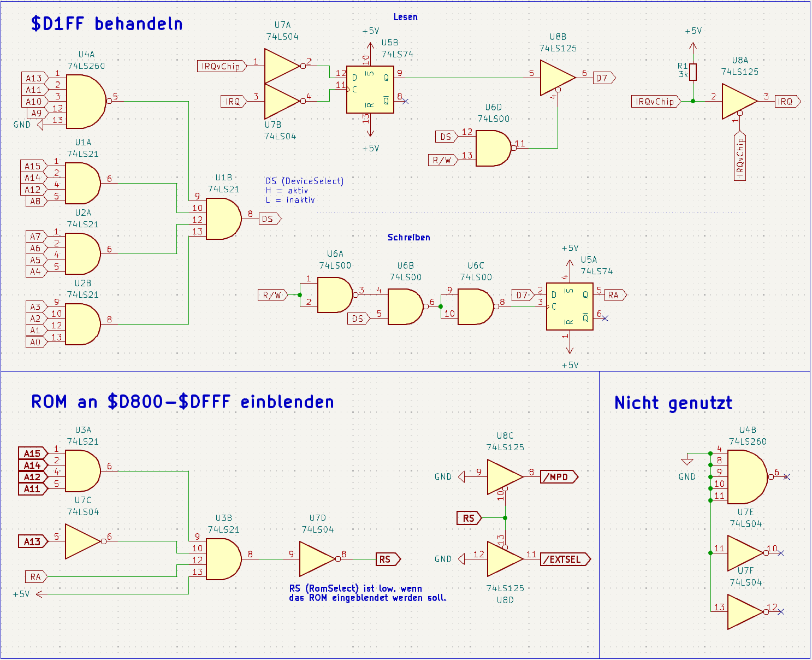Select the U7A inverter symbol
The width and height of the screenshot is (812, 660).
(281, 66)
